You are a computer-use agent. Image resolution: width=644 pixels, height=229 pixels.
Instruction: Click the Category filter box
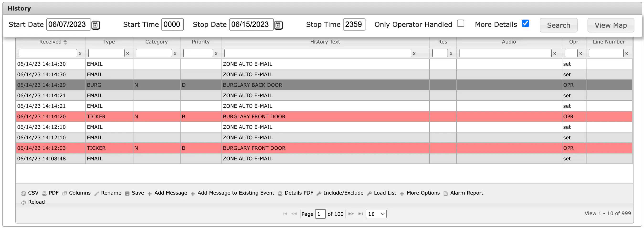pyautogui.click(x=154, y=53)
